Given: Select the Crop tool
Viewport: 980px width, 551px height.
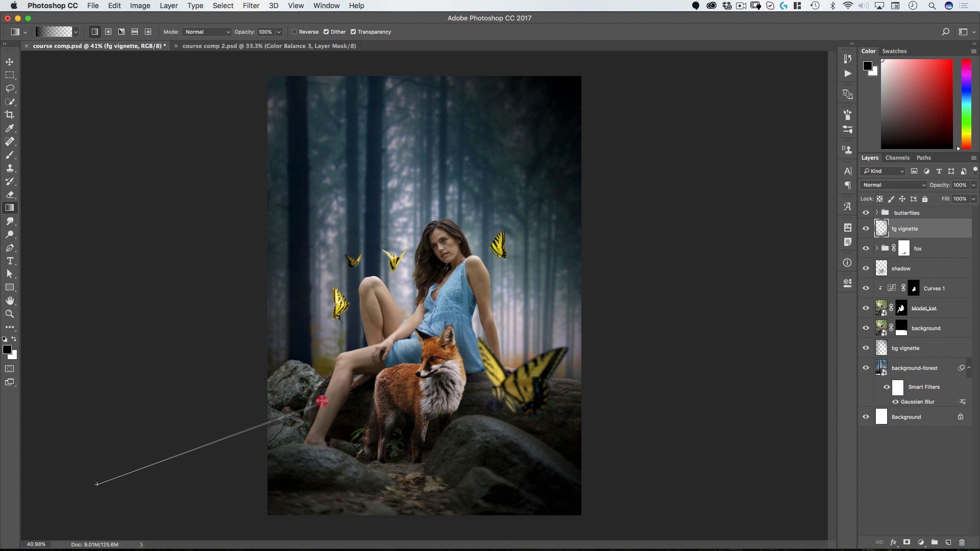Looking at the screenshot, I should (10, 115).
